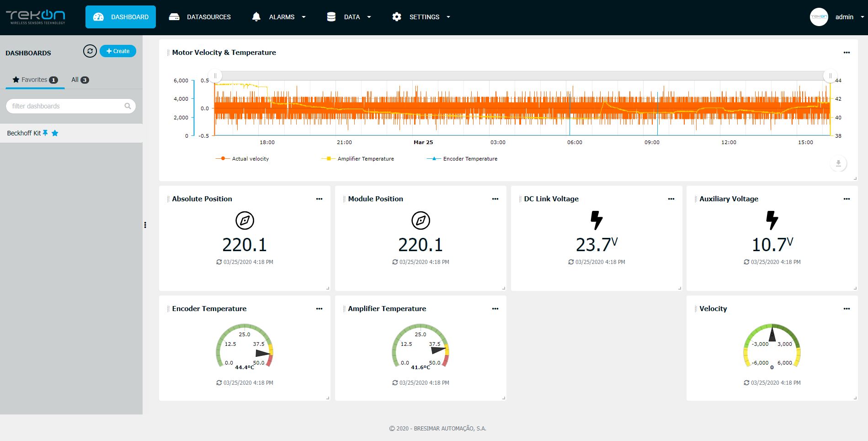Screen dimensions: 868x441
Task: Click refresh icon under Auxiliary Voltage
Action: coord(746,262)
